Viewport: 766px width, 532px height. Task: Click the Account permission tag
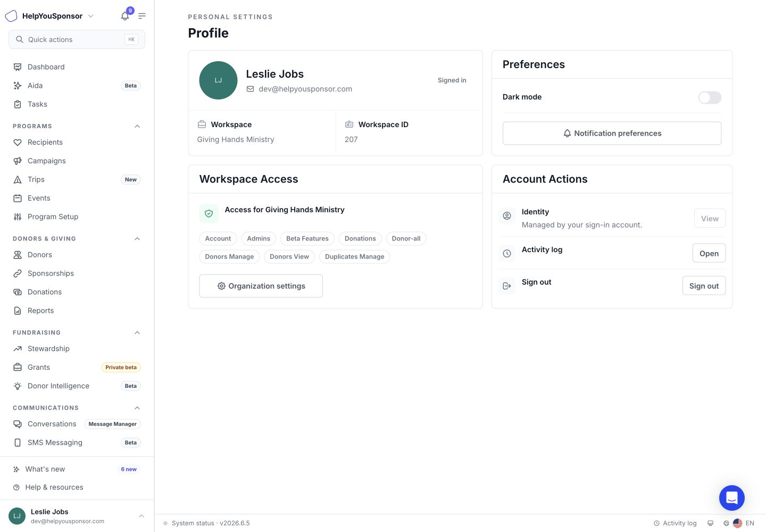pyautogui.click(x=218, y=239)
